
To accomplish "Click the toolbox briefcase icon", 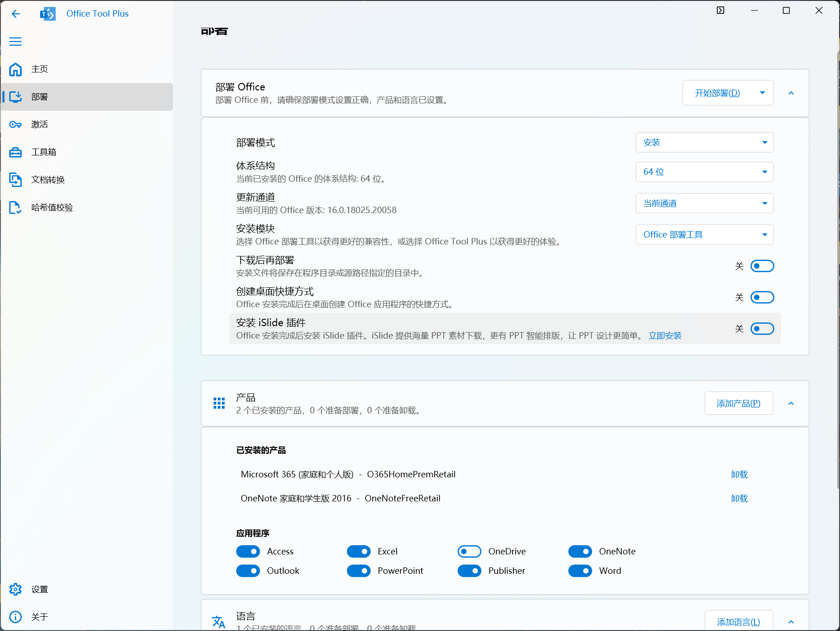I will [16, 152].
